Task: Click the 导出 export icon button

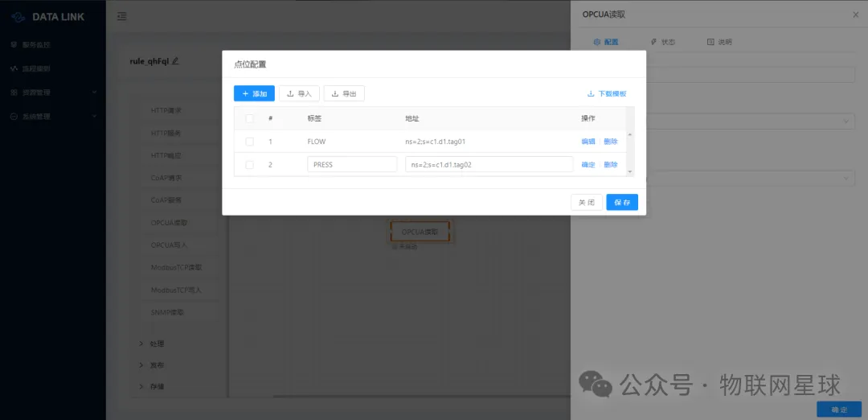Action: click(344, 93)
